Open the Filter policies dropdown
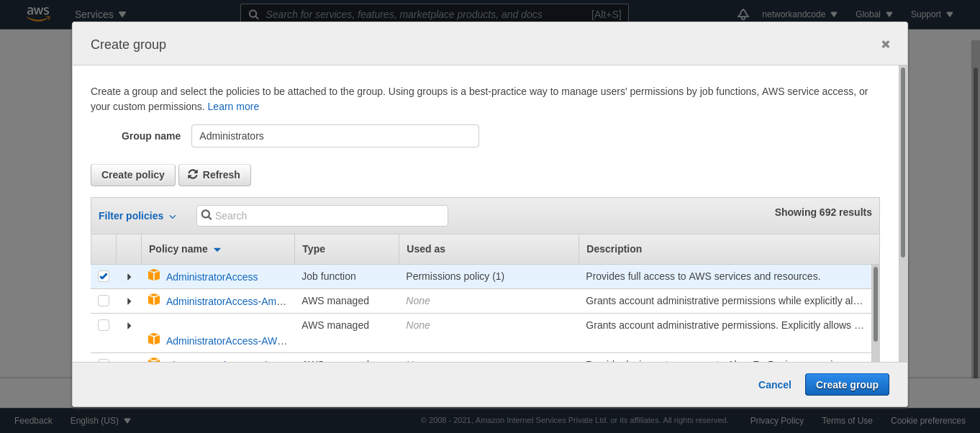This screenshot has width=980, height=433. [137, 216]
